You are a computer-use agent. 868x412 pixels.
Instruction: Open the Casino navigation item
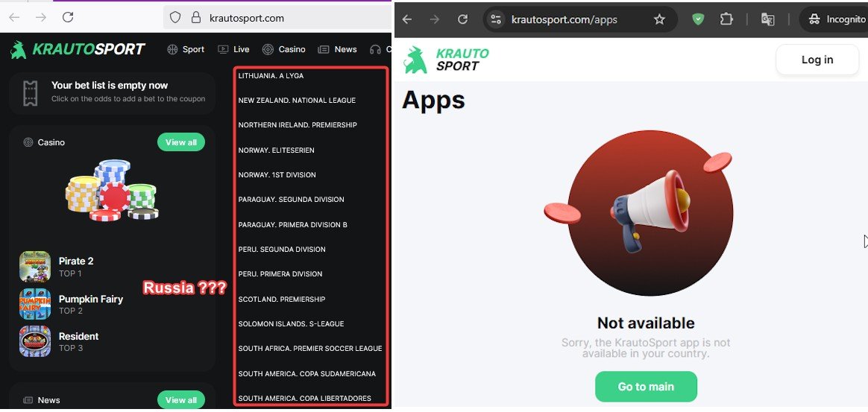click(284, 49)
